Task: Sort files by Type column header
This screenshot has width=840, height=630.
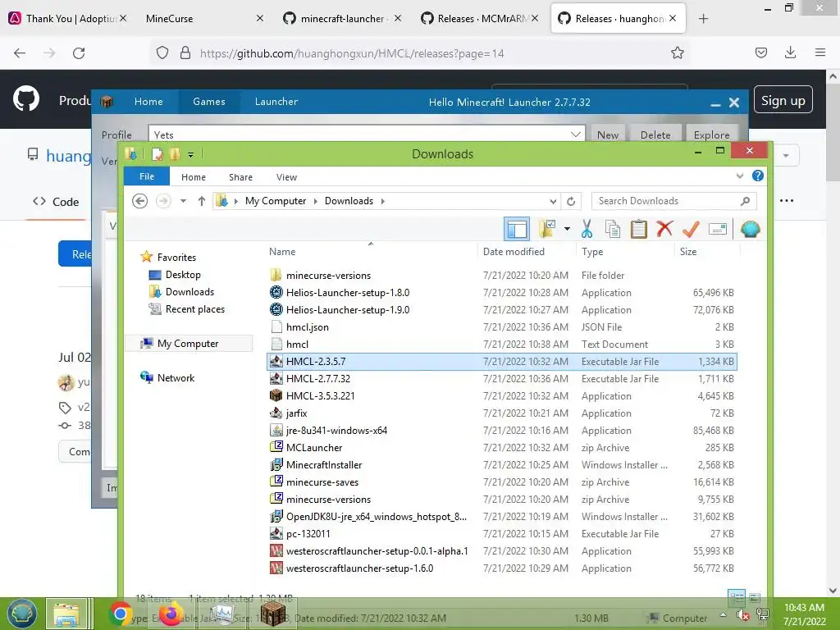Action: 592,252
